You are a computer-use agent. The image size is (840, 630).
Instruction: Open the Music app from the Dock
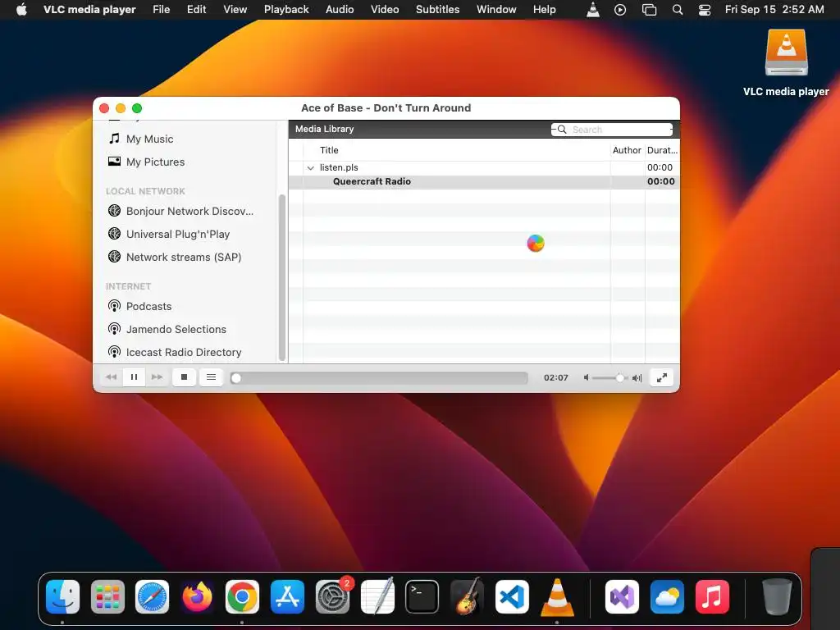tap(712, 596)
